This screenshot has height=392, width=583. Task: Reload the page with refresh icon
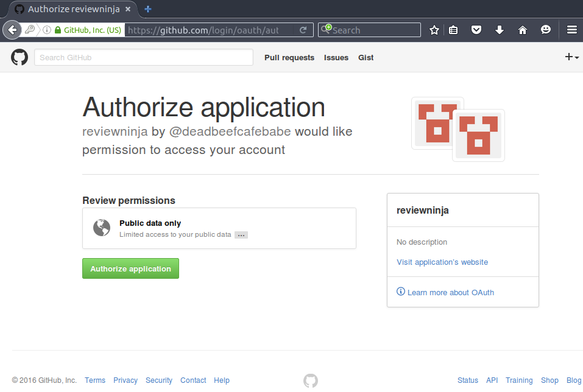pos(303,30)
